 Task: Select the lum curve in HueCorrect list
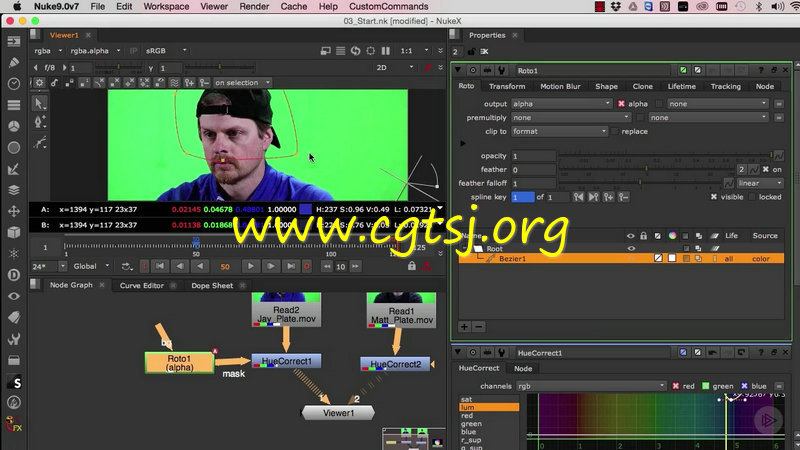(x=489, y=407)
